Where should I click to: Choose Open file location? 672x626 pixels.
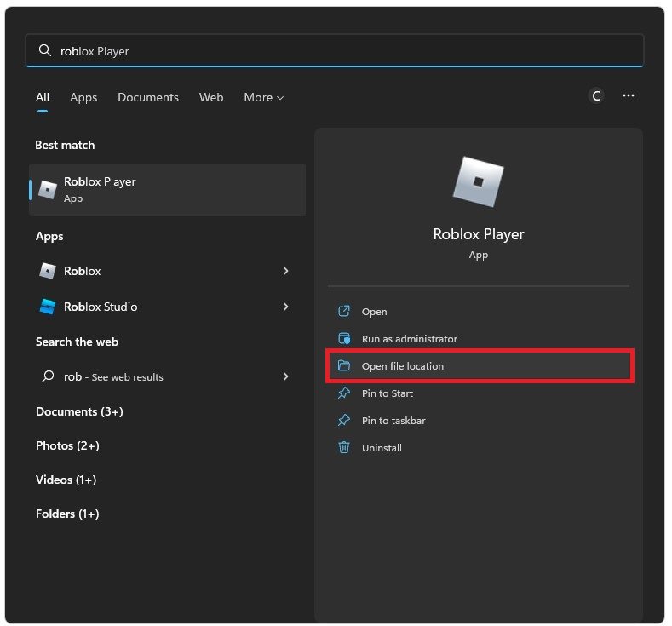click(403, 366)
